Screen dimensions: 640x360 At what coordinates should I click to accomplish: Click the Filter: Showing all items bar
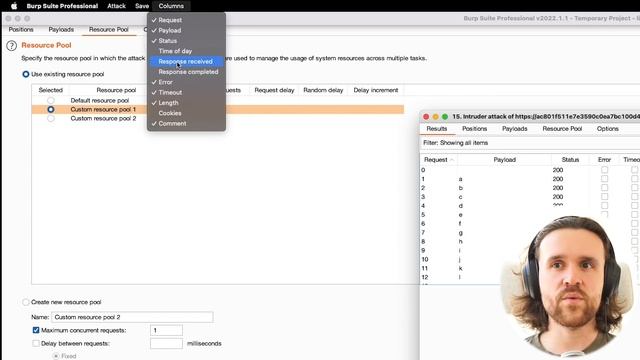click(530, 143)
